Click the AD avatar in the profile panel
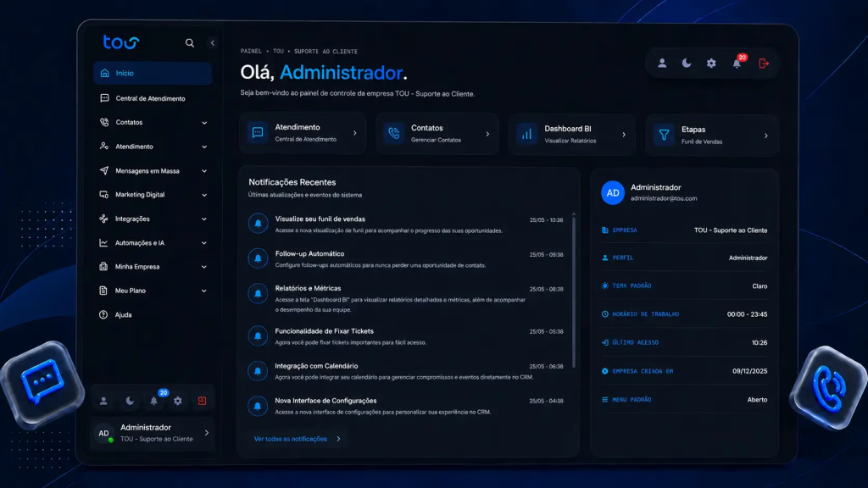The height and width of the screenshot is (488, 868). pyautogui.click(x=613, y=192)
